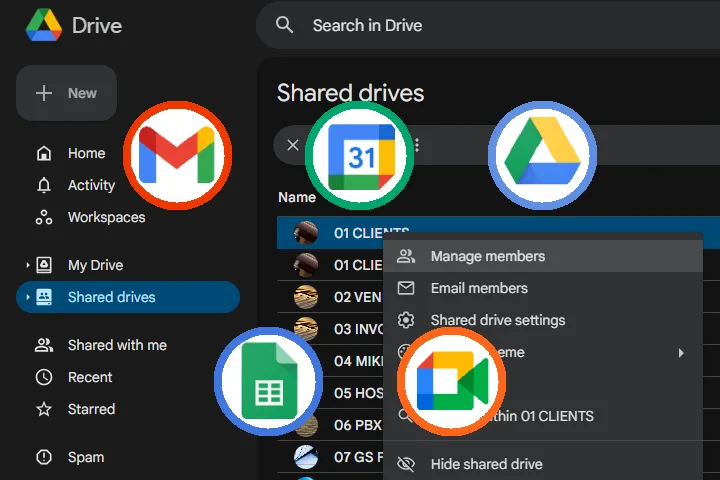Expand the Shared drives tree arrow

[28, 297]
